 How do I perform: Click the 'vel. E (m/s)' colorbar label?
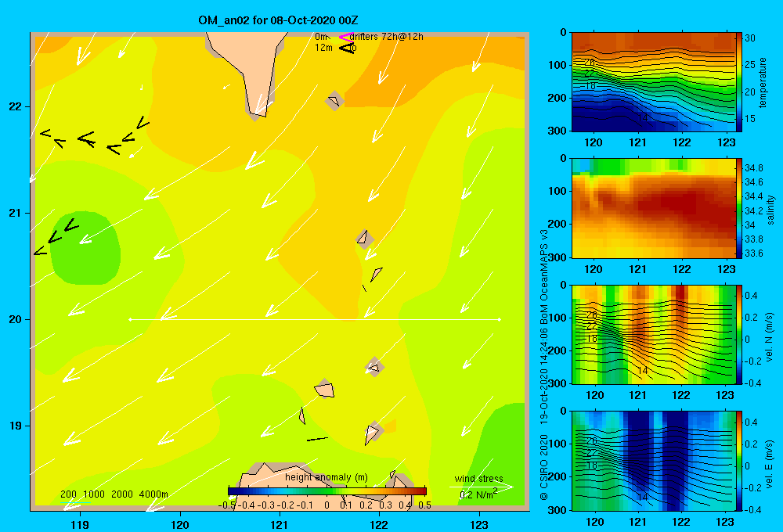pos(770,464)
